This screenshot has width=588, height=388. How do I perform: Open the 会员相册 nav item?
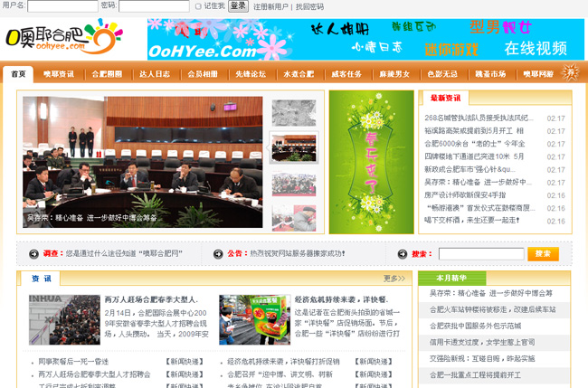[x=203, y=74]
